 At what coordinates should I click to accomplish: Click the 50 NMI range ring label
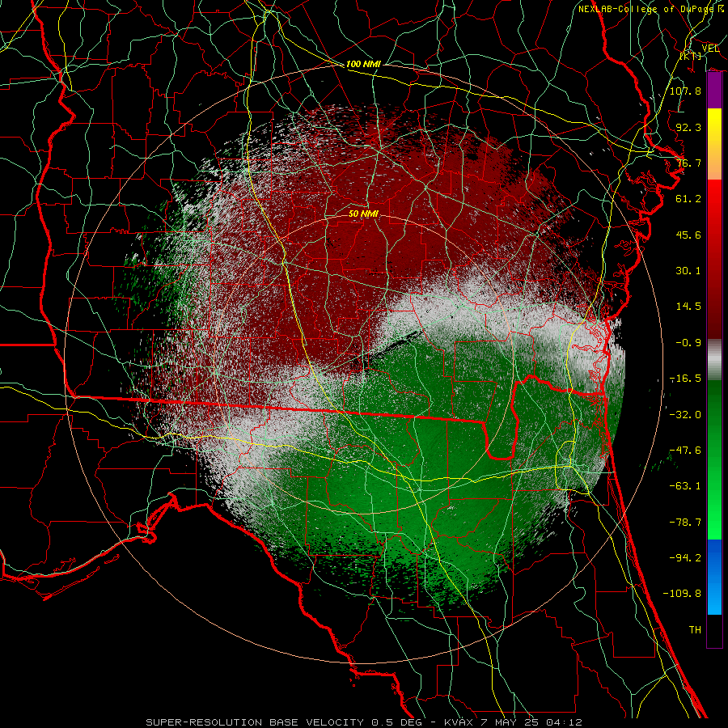point(363,214)
